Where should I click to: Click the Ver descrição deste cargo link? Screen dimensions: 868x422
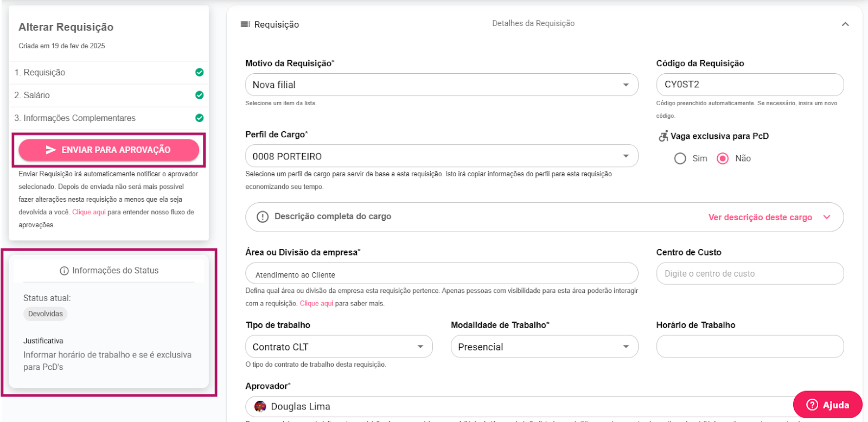click(x=760, y=217)
